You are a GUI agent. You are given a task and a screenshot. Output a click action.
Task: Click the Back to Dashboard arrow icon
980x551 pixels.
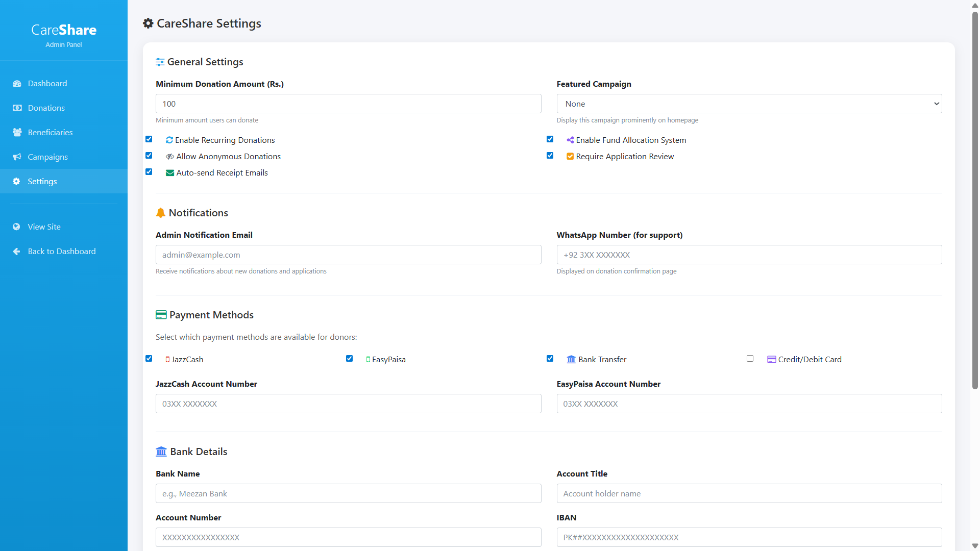(17, 252)
